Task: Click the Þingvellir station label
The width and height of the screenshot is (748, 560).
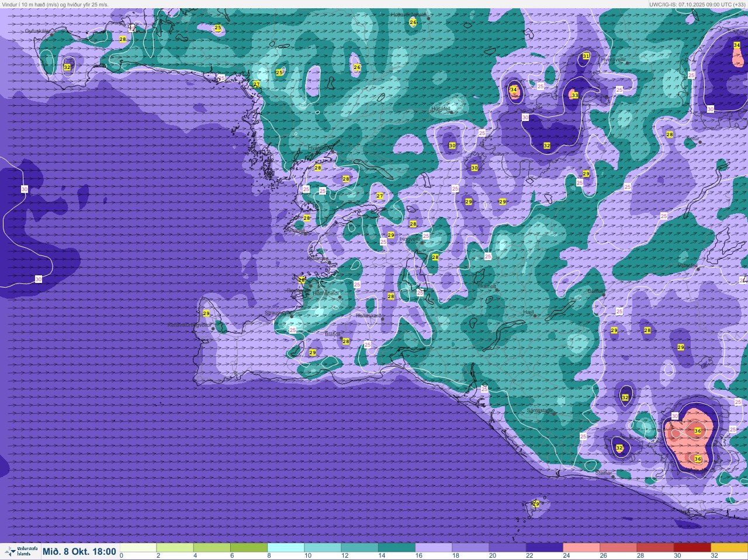Action: [x=409, y=239]
